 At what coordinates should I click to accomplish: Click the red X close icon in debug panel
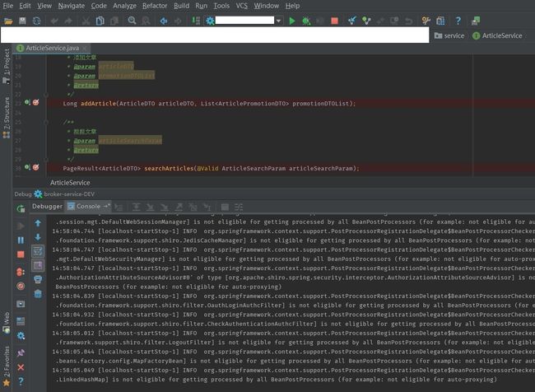pos(21,367)
